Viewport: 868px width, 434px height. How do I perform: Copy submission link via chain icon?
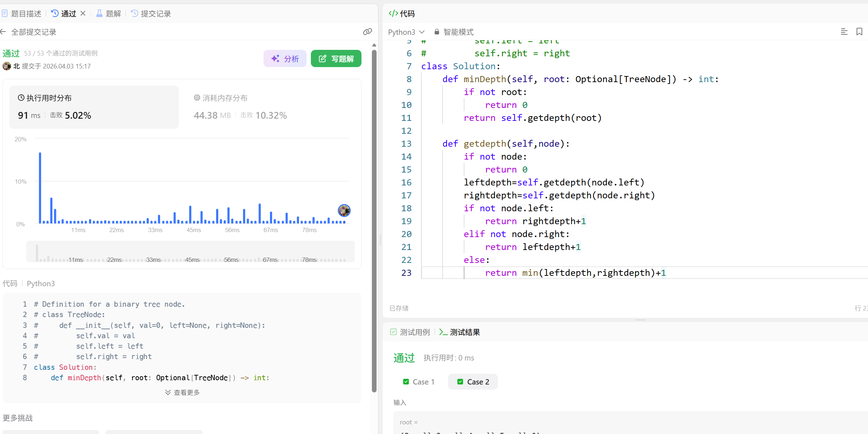[x=367, y=32]
